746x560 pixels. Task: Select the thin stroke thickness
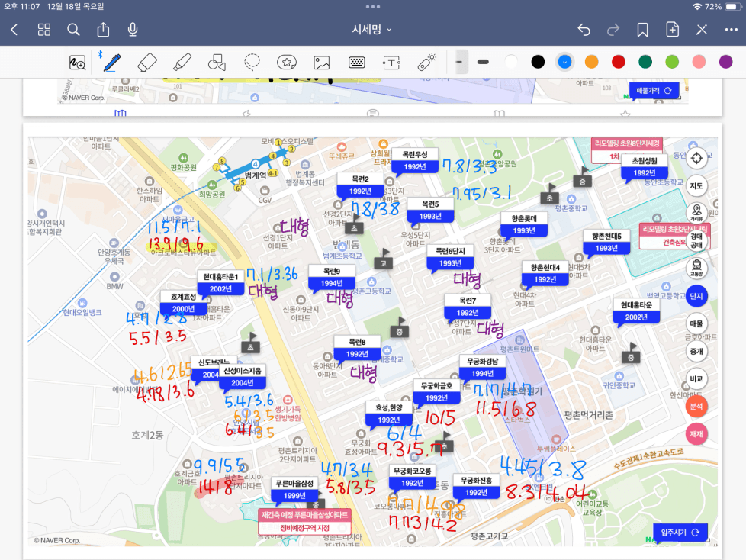coord(459,62)
